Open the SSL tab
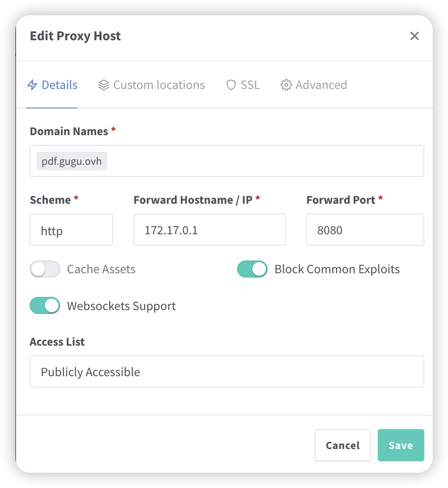448x488 pixels. pyautogui.click(x=250, y=85)
